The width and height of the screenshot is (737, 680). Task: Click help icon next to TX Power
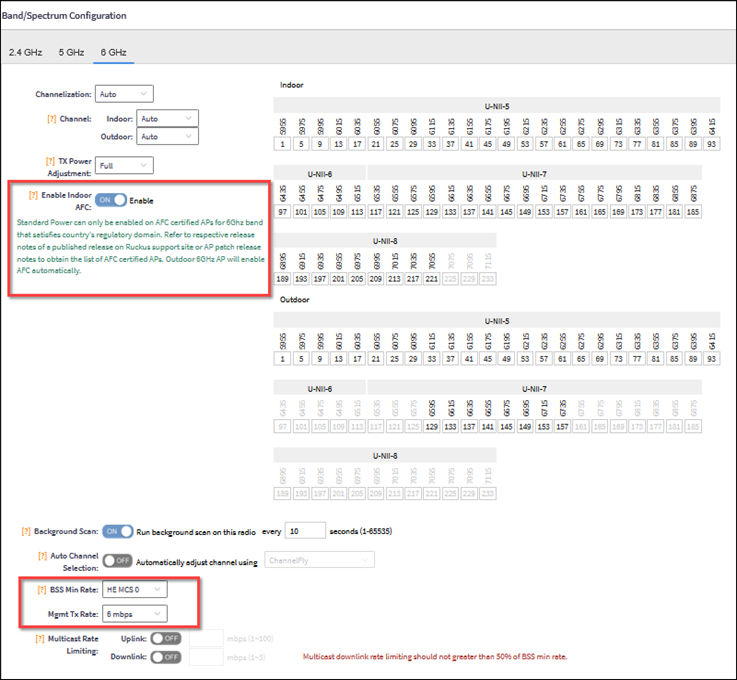pos(50,161)
